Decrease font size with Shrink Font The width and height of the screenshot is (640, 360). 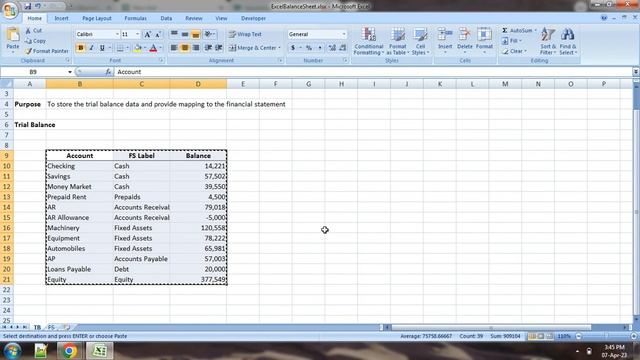[158, 34]
